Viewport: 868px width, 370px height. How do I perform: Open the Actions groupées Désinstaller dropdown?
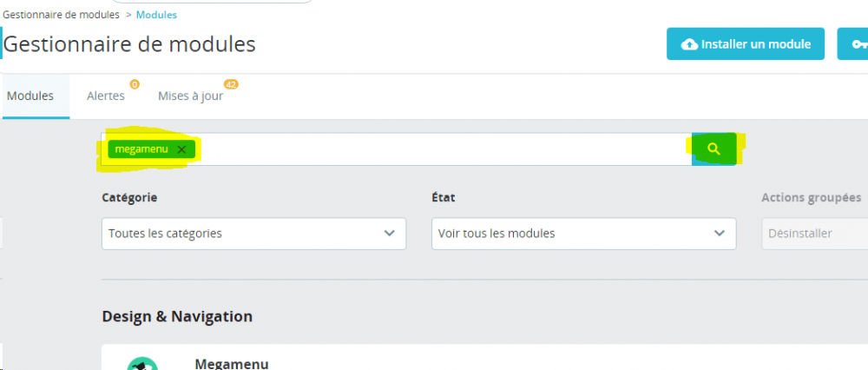click(x=812, y=234)
